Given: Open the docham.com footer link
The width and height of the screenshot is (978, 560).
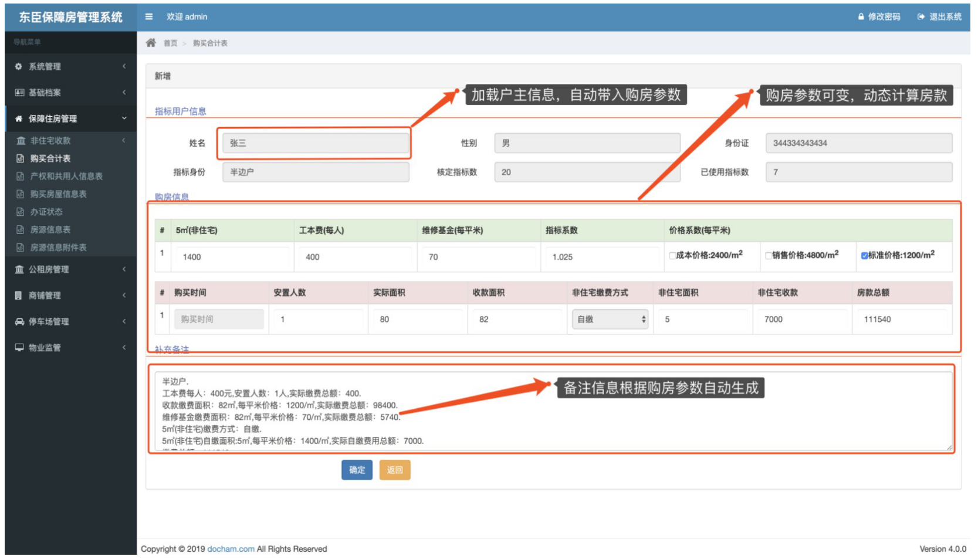Looking at the screenshot, I should pyautogui.click(x=231, y=549).
